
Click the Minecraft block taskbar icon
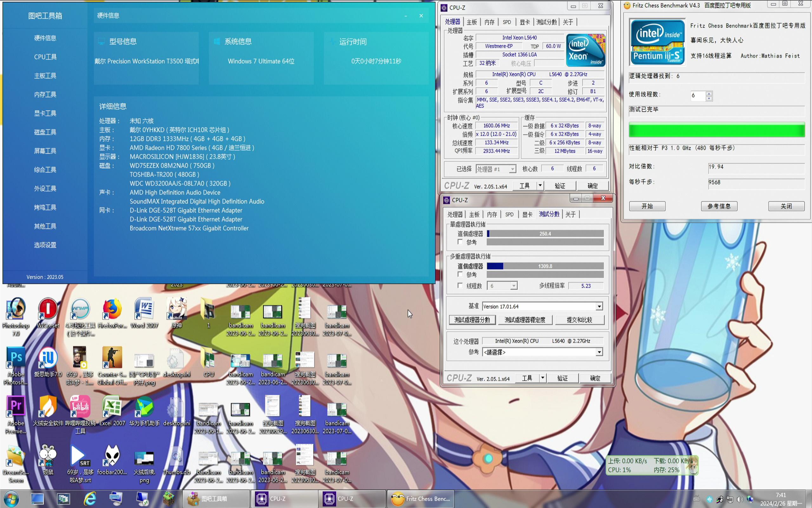[x=168, y=499]
